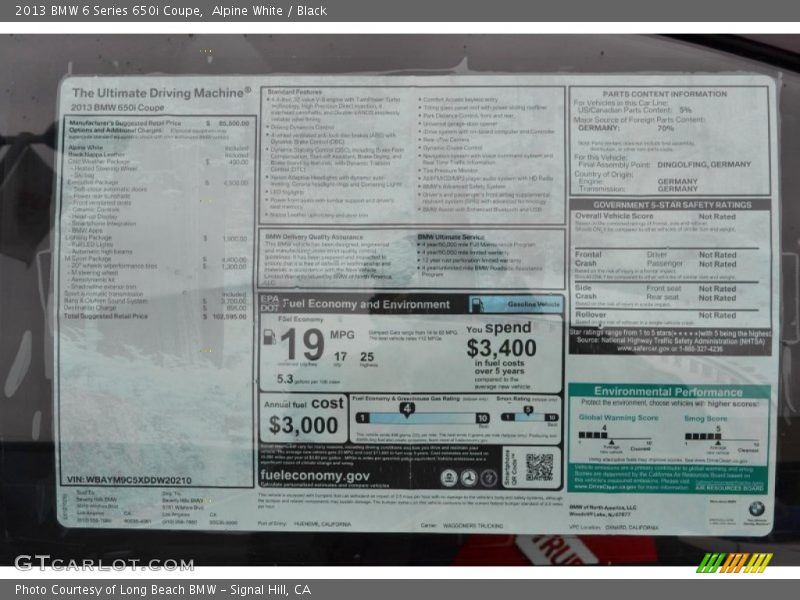Click the 'Overall Vehicle Score' label
The image size is (800, 600).
pyautogui.click(x=614, y=216)
